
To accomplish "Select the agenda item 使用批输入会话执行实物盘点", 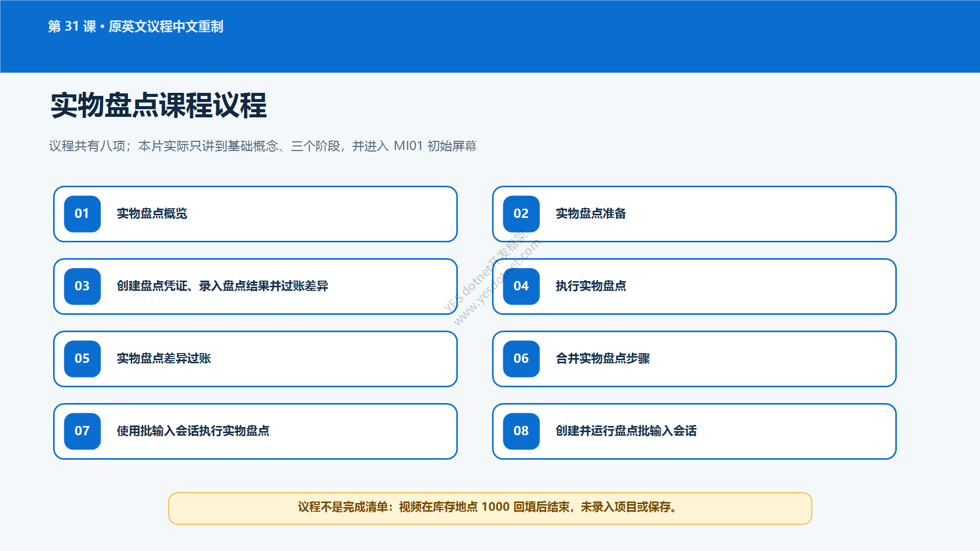I will point(255,431).
